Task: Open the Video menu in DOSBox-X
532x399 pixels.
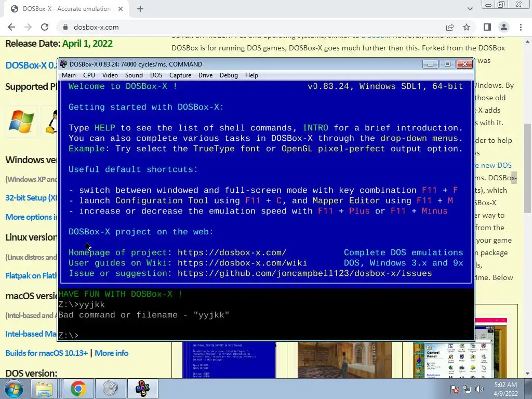Action: click(110, 75)
